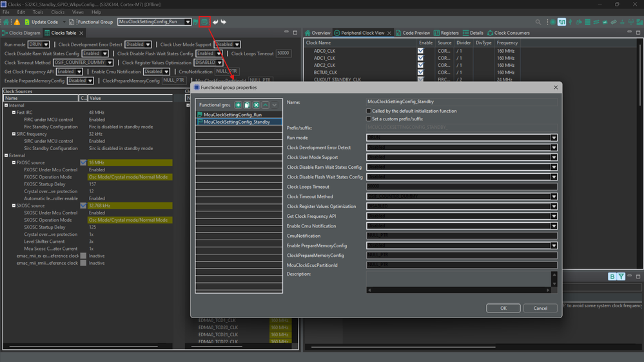Switch to the Clocks tool waveform icon
The height and width of the screenshot is (362, 644).
pos(561,22)
